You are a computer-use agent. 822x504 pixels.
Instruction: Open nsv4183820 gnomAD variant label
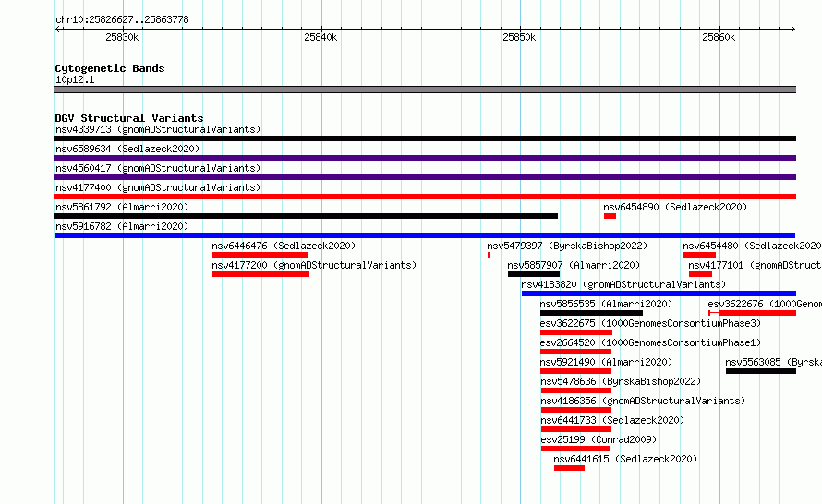coord(623,284)
